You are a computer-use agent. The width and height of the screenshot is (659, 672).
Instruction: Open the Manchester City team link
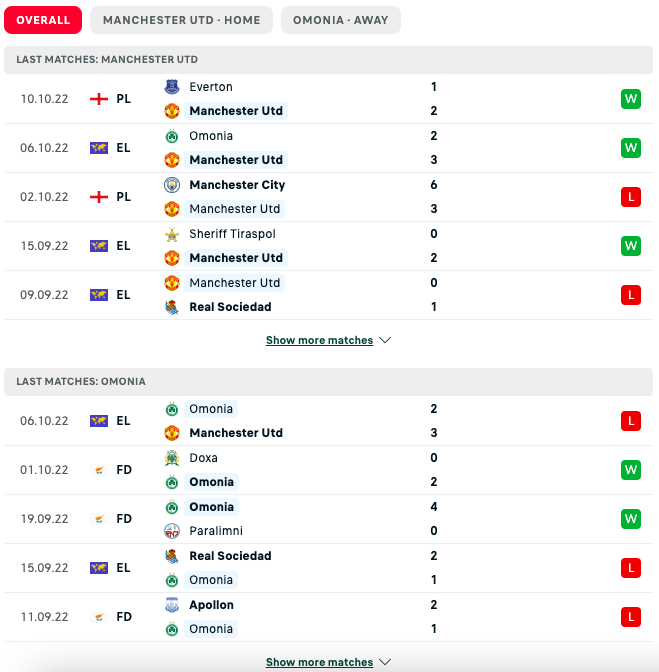tap(237, 185)
